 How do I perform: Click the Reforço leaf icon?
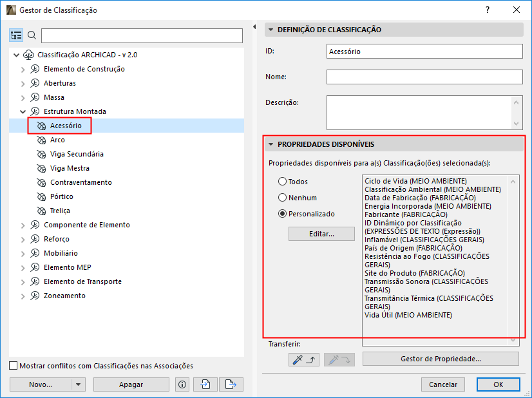(x=35, y=239)
